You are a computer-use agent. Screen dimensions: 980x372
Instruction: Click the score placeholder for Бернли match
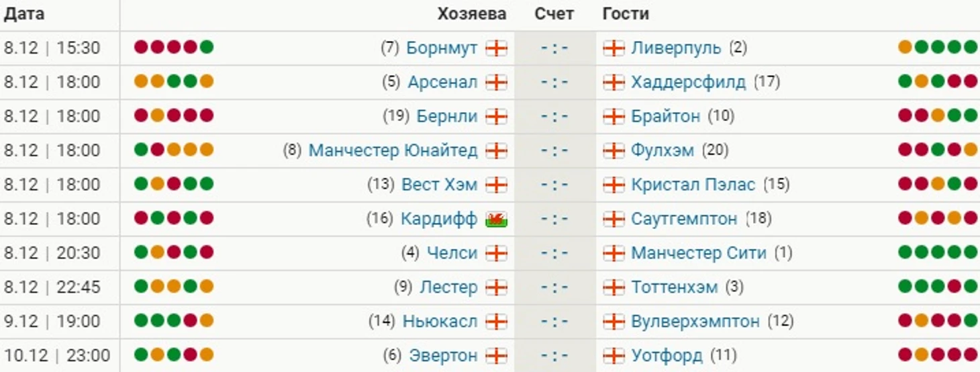click(x=554, y=116)
